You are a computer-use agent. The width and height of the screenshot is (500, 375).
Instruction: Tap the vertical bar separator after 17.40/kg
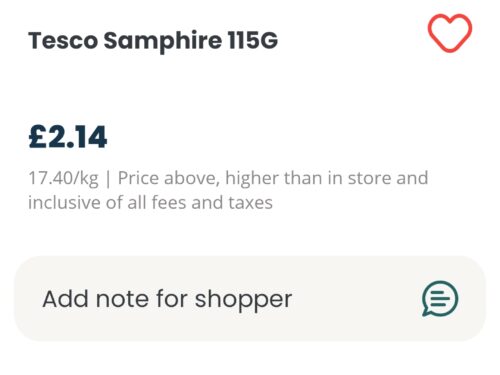[108, 179]
